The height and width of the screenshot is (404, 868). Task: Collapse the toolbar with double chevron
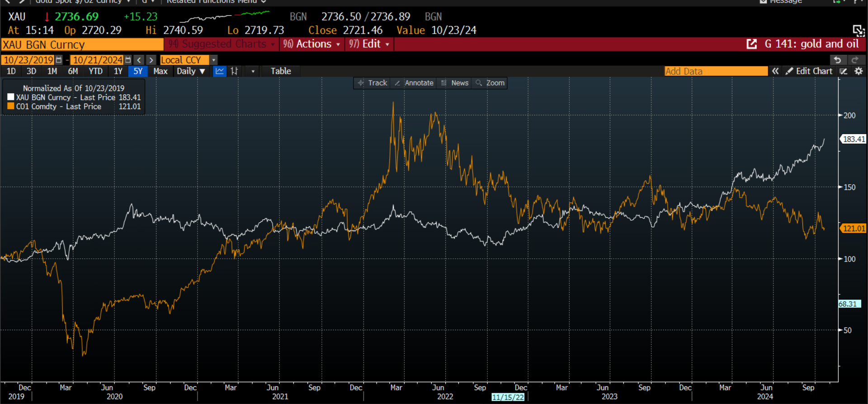click(775, 71)
